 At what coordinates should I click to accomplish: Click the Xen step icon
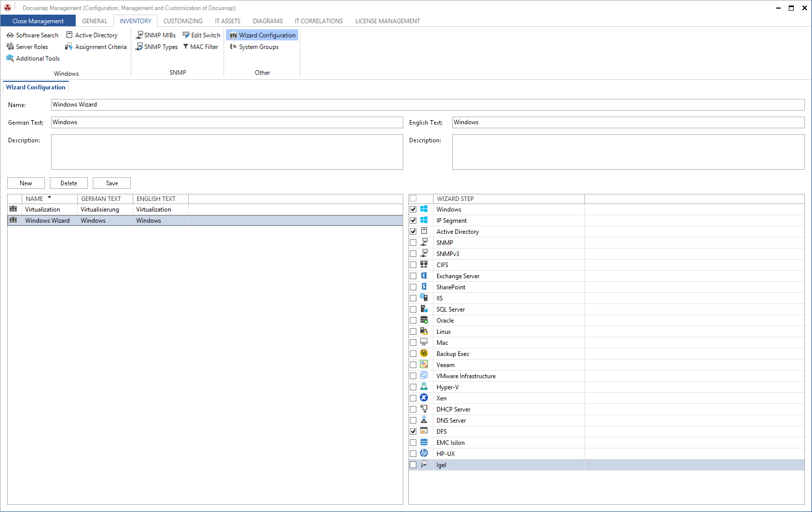tap(424, 398)
